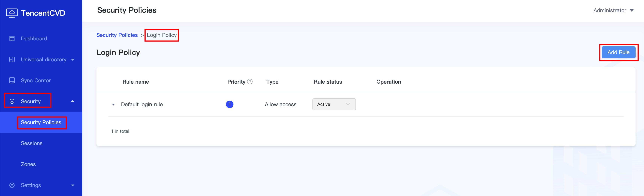Image resolution: width=644 pixels, height=196 pixels.
Task: Click the Security Policies breadcrumb link
Action: pos(117,35)
